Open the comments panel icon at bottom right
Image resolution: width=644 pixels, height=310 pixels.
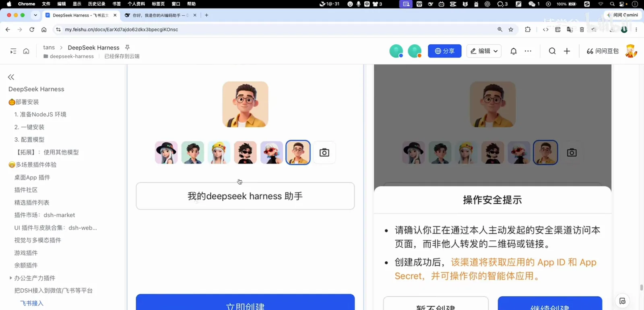622,301
